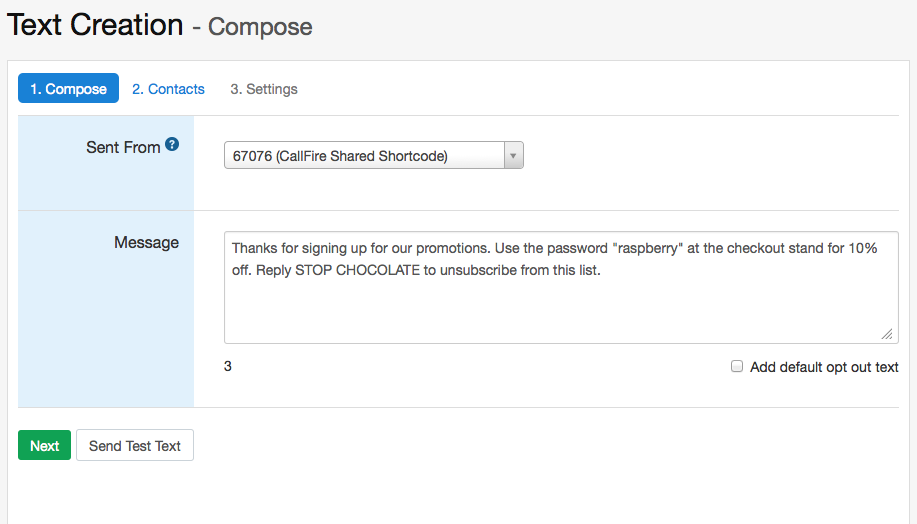Click the Sent From help question-mark icon
Viewport: 917px width, 524px height.
(x=172, y=145)
